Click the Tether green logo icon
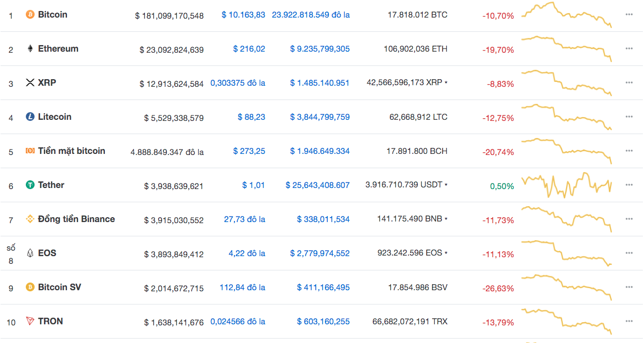 (30, 185)
